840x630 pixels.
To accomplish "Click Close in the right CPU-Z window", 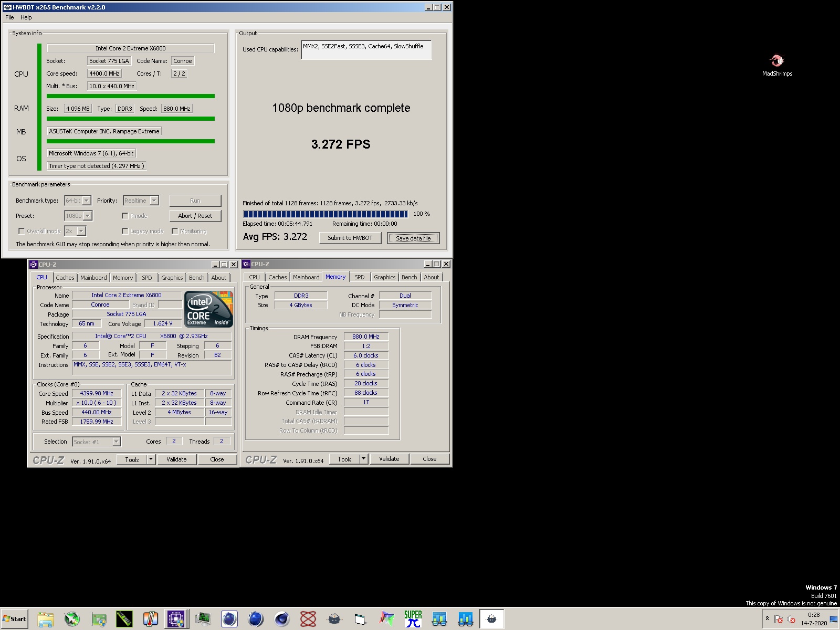I will [429, 459].
